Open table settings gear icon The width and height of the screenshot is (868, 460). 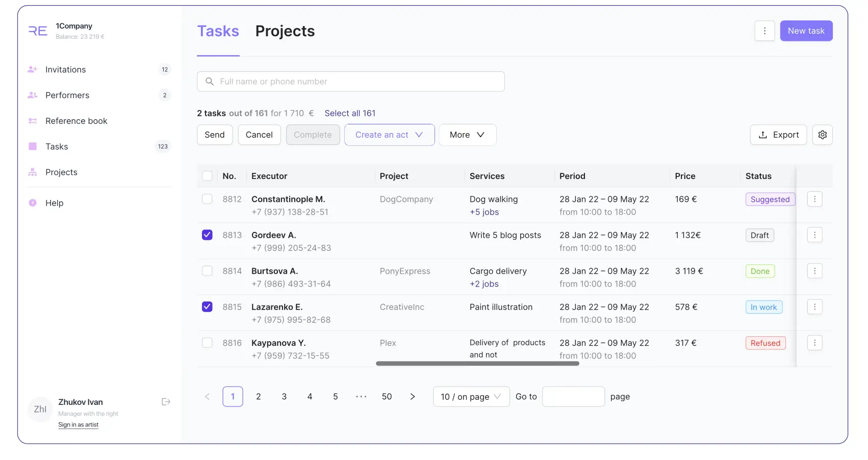822,135
